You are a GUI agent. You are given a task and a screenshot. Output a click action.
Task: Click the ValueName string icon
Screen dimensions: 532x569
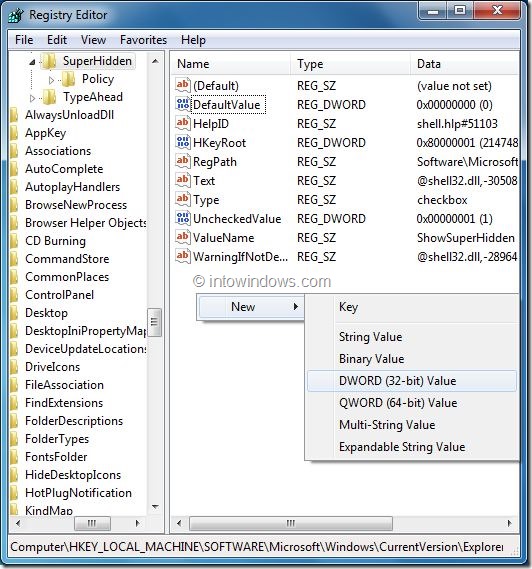(183, 237)
